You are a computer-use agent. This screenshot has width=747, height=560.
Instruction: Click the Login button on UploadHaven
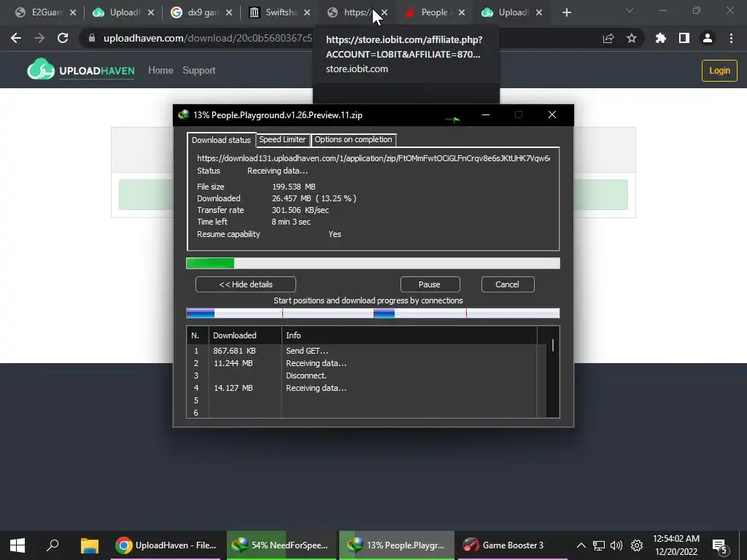click(719, 71)
